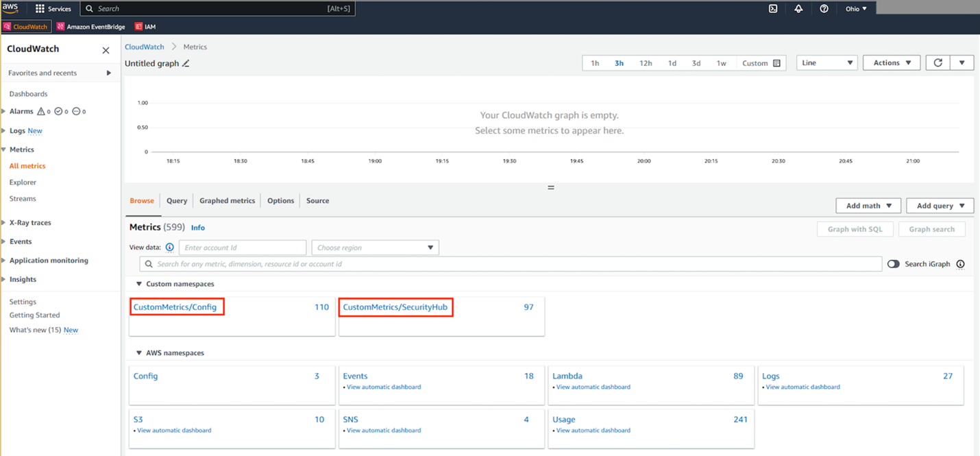View automatic dashboard for Lambda

[592, 387]
